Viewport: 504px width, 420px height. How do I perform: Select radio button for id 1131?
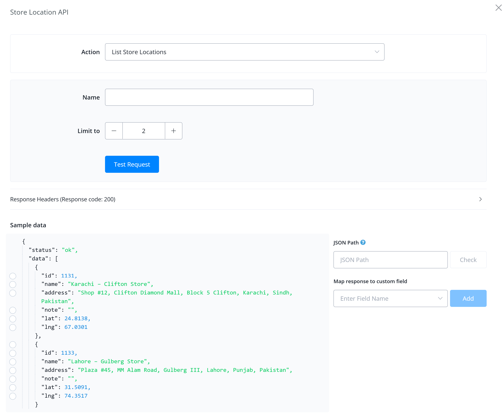(x=13, y=276)
